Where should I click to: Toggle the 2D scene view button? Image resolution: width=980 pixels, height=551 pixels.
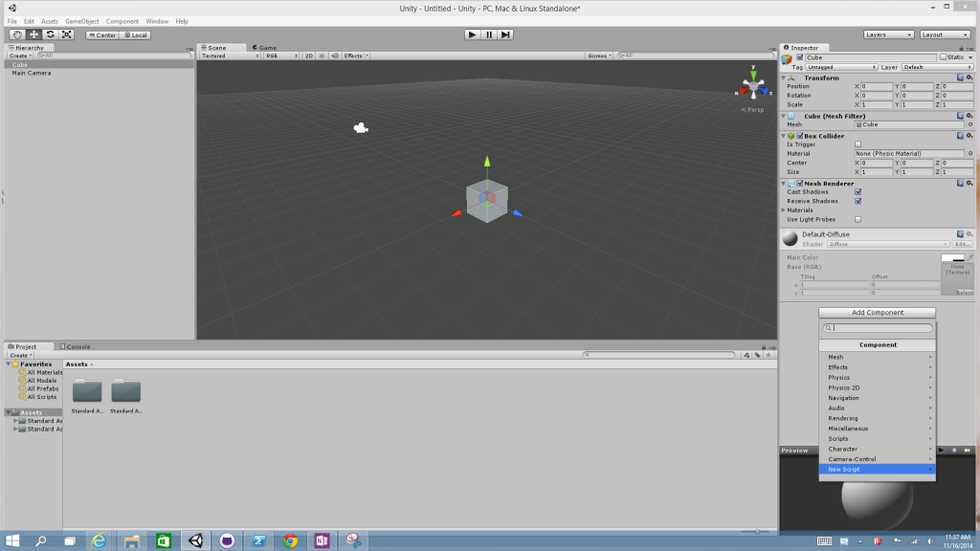click(309, 55)
